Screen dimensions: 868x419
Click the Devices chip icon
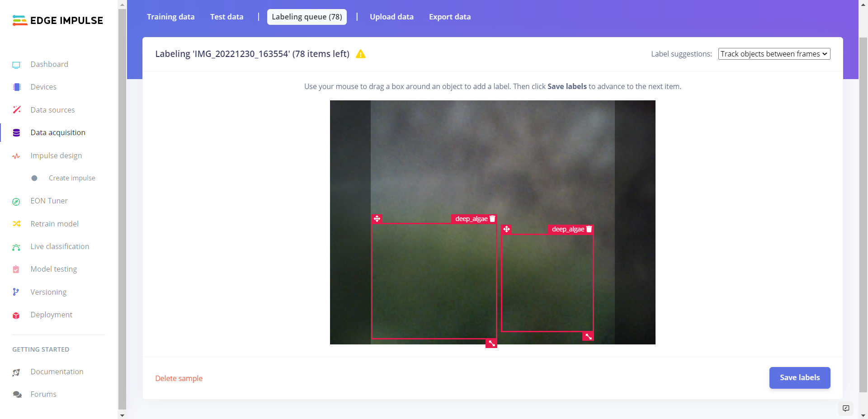click(x=16, y=87)
